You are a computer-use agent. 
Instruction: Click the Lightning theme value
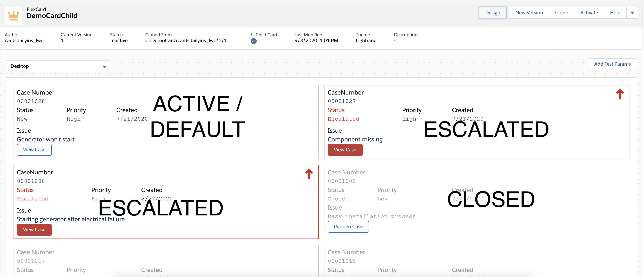366,41
